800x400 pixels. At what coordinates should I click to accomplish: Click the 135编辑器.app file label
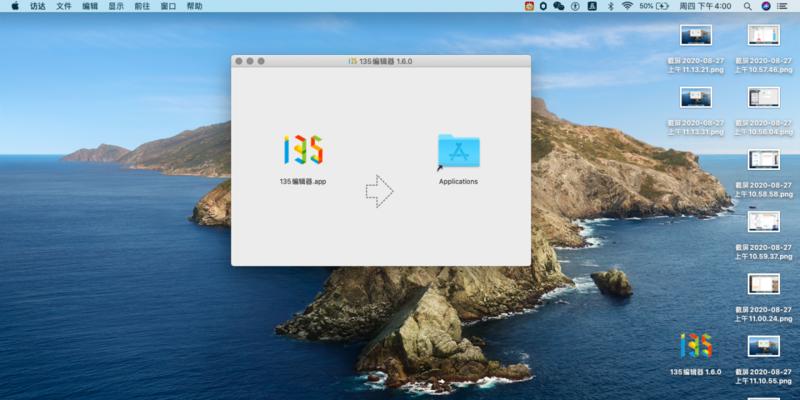coord(303,181)
